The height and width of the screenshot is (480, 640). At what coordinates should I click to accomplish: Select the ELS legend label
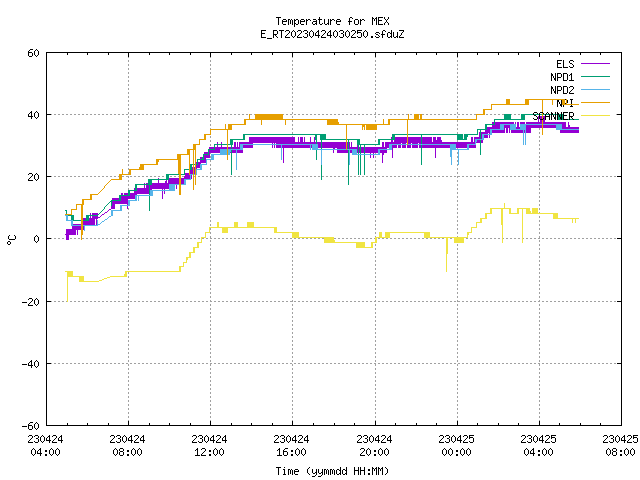click(565, 64)
